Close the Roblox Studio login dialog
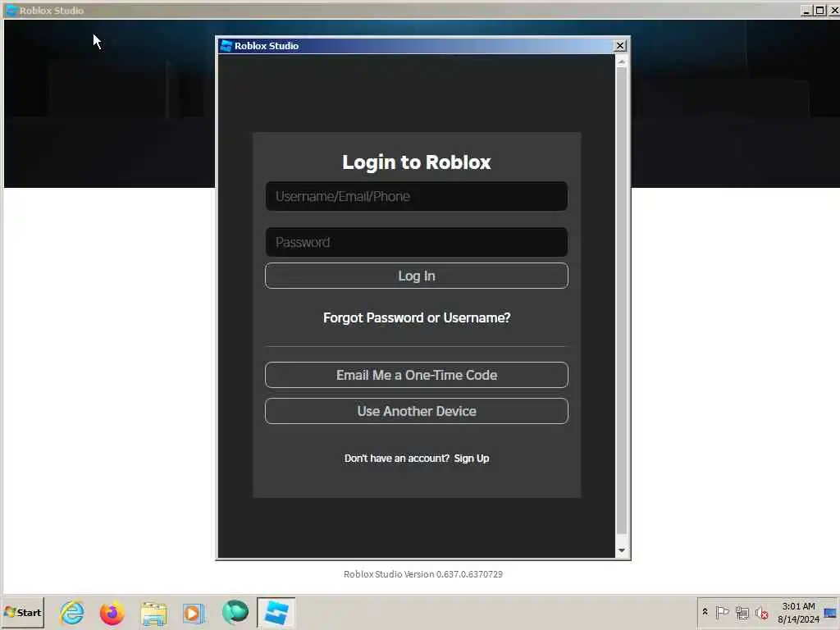Viewport: 840px width, 630px height. point(620,46)
